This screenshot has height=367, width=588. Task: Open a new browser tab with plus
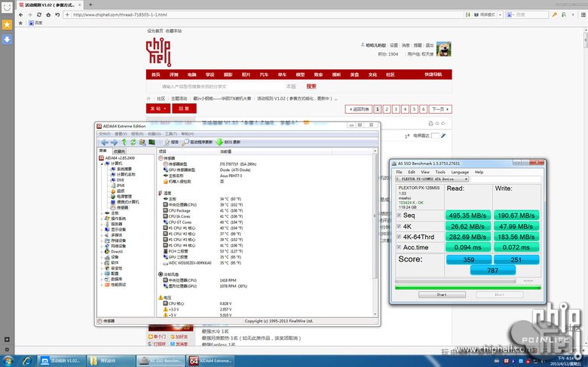[x=90, y=5]
